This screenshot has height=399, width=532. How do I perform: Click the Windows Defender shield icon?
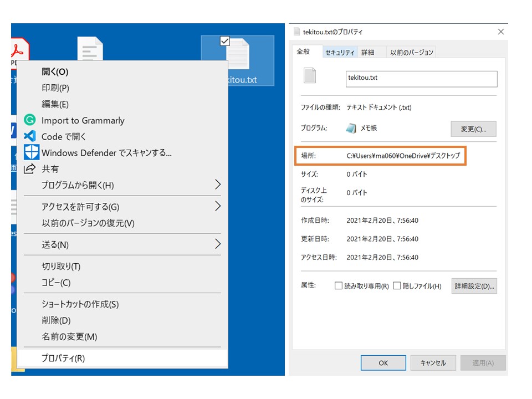tap(31, 152)
